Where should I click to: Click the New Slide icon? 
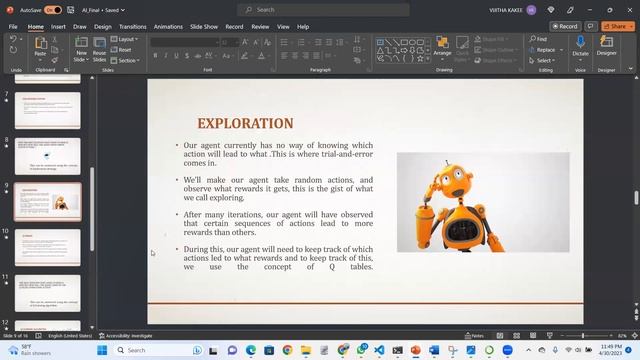point(81,42)
